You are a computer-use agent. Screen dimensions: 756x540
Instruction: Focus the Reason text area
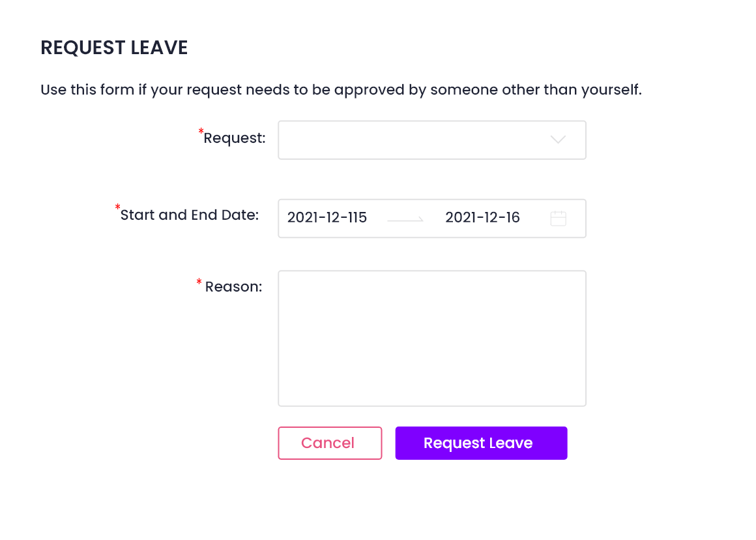pos(432,338)
